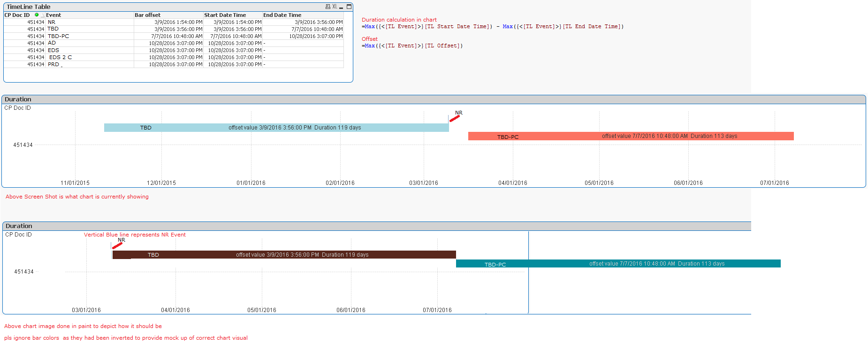Click the red NR marker in the lower chart
Image resolution: width=868 pixels, height=351 pixels.
click(117, 246)
